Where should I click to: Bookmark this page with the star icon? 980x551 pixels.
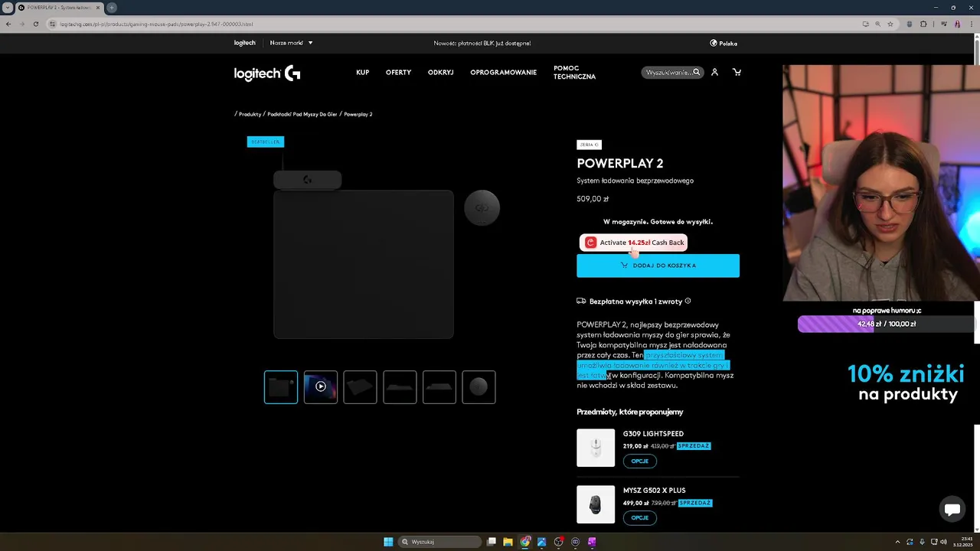pos(890,24)
